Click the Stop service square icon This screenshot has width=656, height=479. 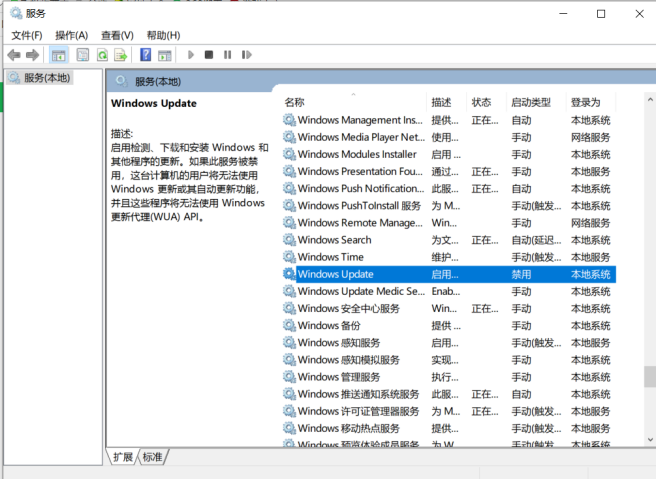click(x=209, y=55)
